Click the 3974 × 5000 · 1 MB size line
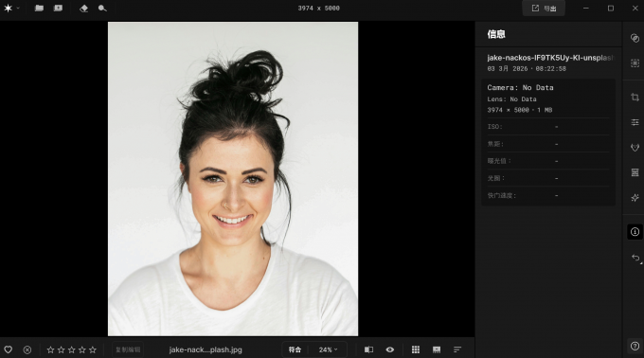Screen dimensions: 644x358 coord(520,110)
